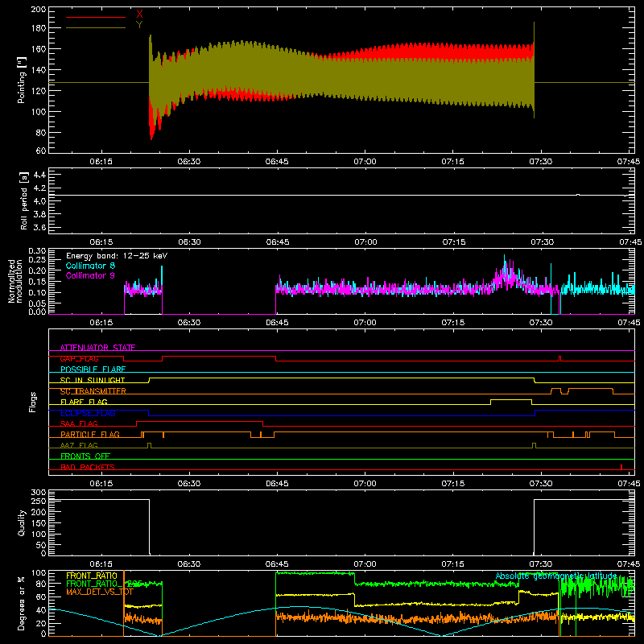This screenshot has height=644, width=644.
Task: Click the 06:15 tick under Flags plot
Action: point(101,484)
